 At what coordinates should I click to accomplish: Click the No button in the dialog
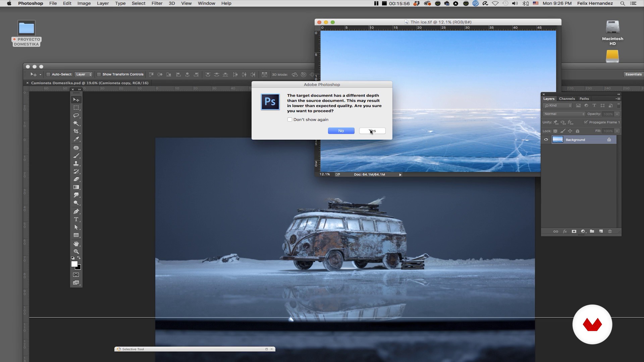coord(341,131)
